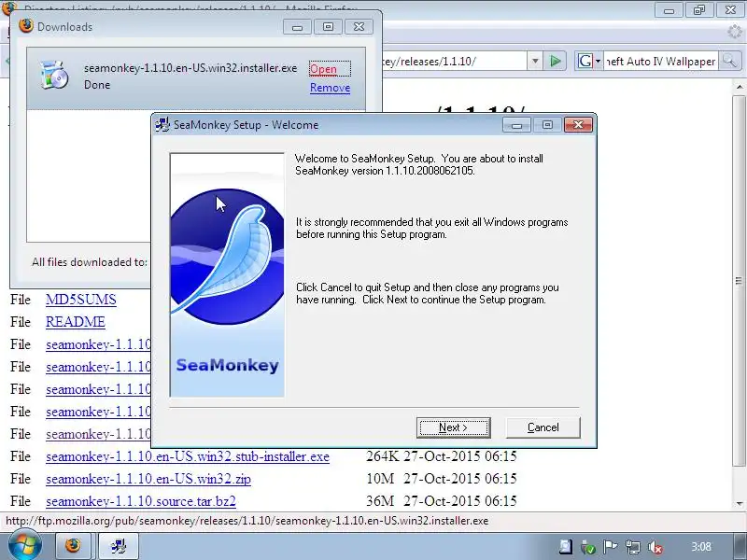Click the muted volume speaker icon
The height and width of the screenshot is (560, 747).
[x=655, y=547]
